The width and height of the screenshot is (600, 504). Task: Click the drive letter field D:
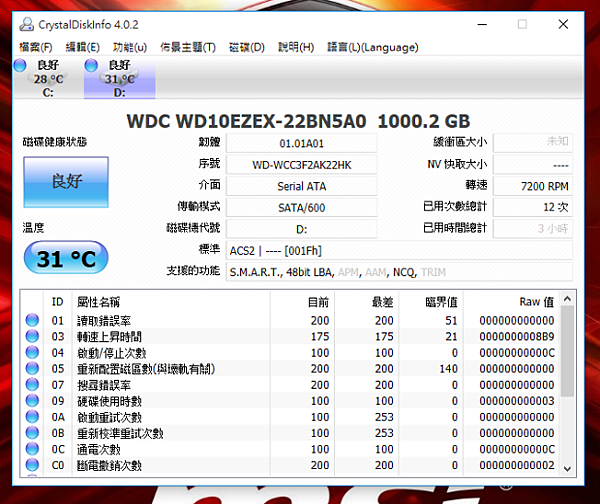coord(302,229)
